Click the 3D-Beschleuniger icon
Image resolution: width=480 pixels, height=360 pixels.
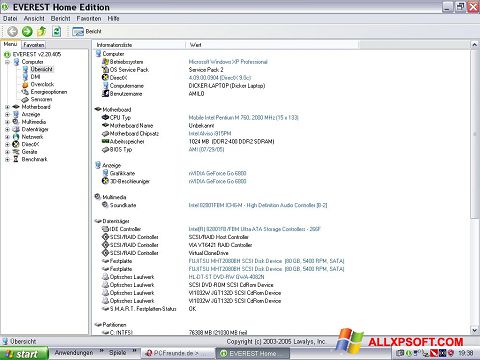click(105, 181)
